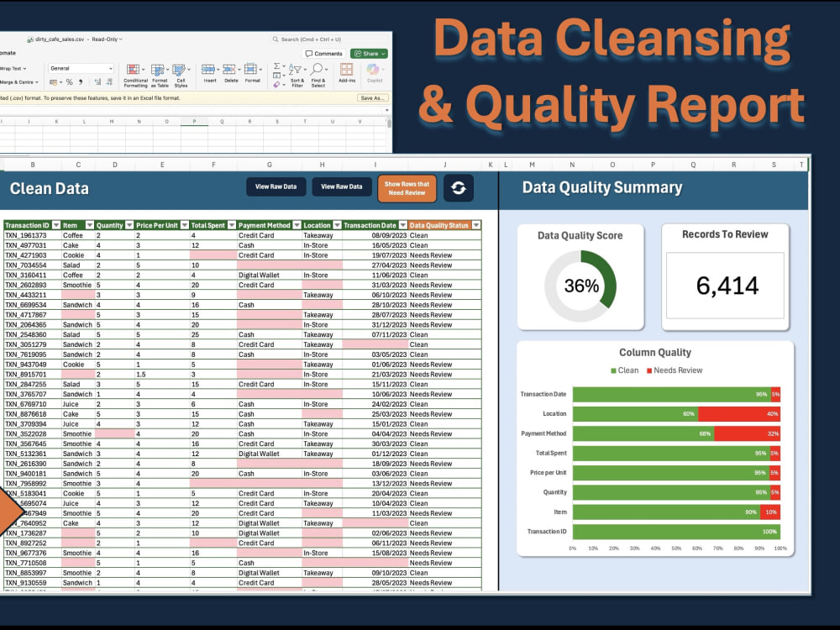Image resolution: width=840 pixels, height=630 pixels.
Task: Open the Payment Method filter dropdown
Action: tap(297, 225)
